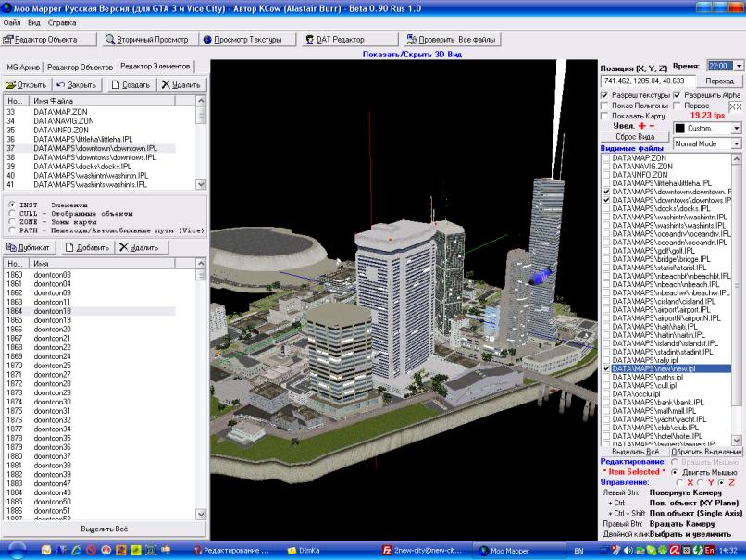Click down arrow of the items list scrollbar

click(201, 515)
